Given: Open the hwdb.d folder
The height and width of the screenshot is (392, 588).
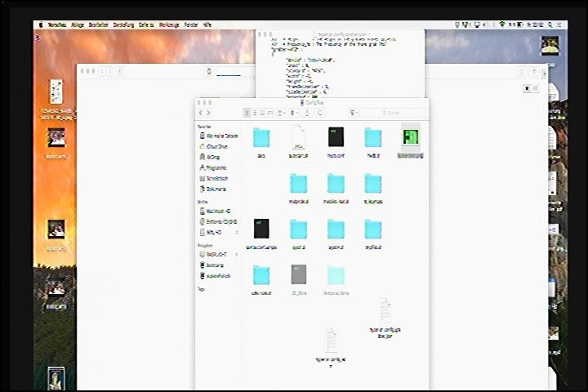Looking at the screenshot, I should click(373, 137).
